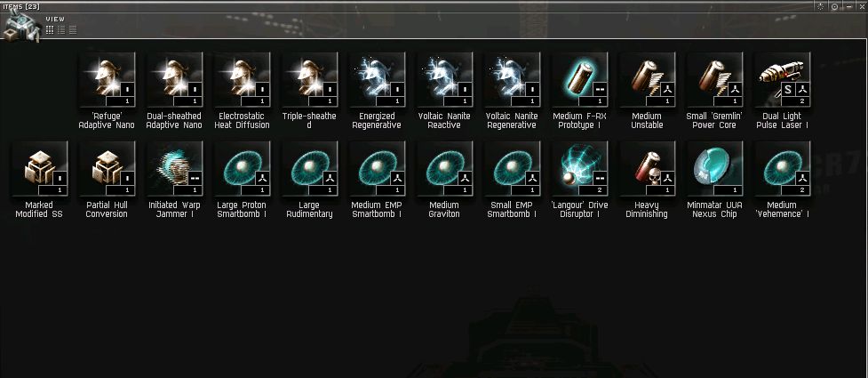Screen dimensions: 868x378
Task: Select the Small EMP Smartbomb I
Action: [512, 168]
